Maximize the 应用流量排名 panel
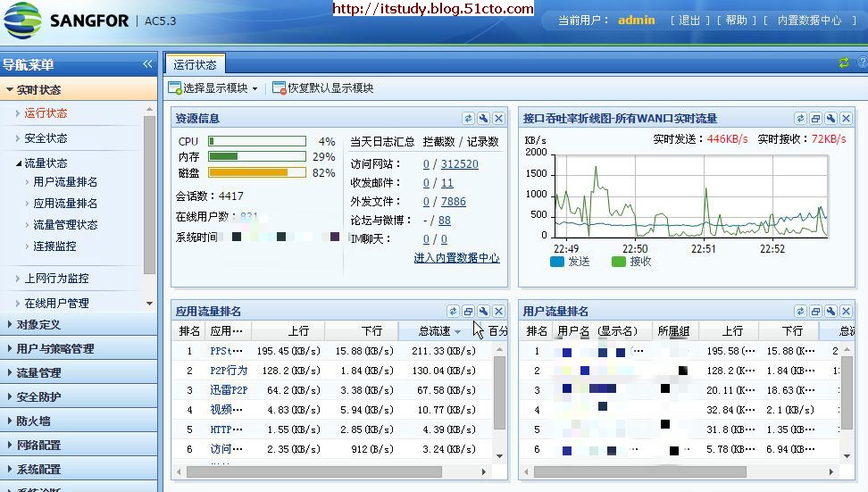The width and height of the screenshot is (868, 492). point(468,312)
